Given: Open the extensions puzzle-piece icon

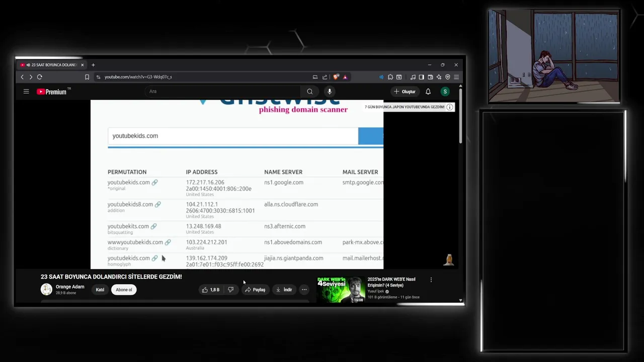Looking at the screenshot, I should [390, 77].
